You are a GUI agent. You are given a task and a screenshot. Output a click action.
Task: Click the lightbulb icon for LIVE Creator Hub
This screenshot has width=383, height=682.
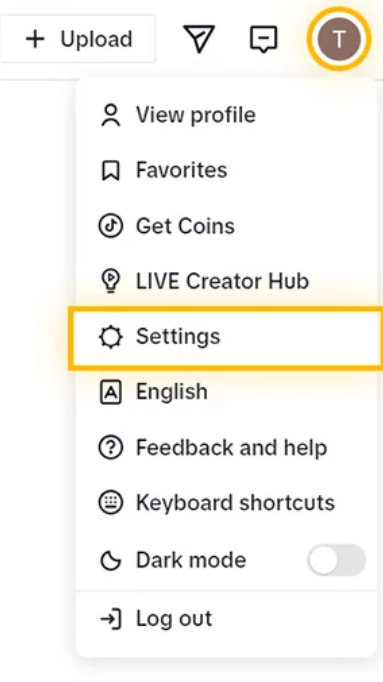click(x=110, y=281)
